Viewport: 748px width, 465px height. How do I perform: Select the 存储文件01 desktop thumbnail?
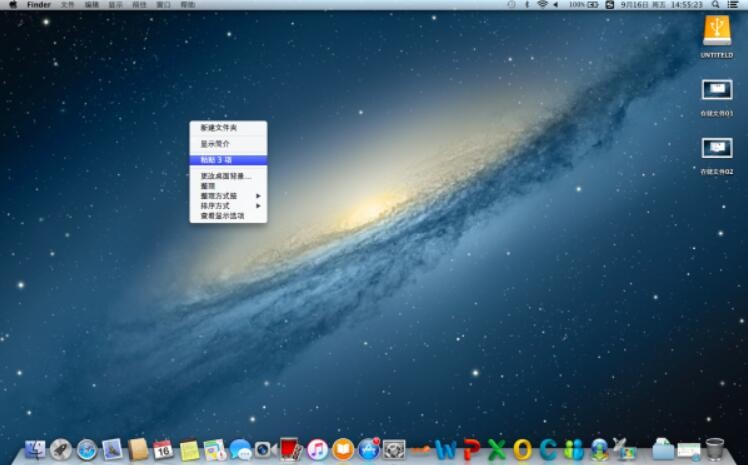(x=716, y=91)
